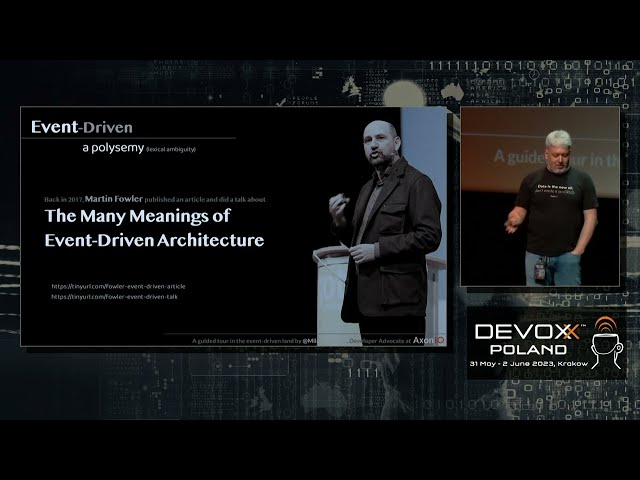The height and width of the screenshot is (480, 640).
Task: Click the speaker camera video inset
Action: tap(540, 196)
